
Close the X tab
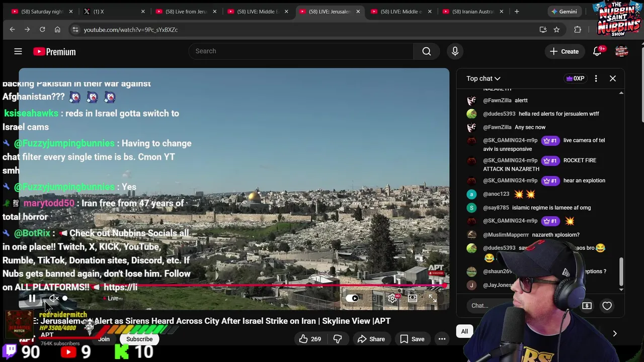(x=143, y=12)
